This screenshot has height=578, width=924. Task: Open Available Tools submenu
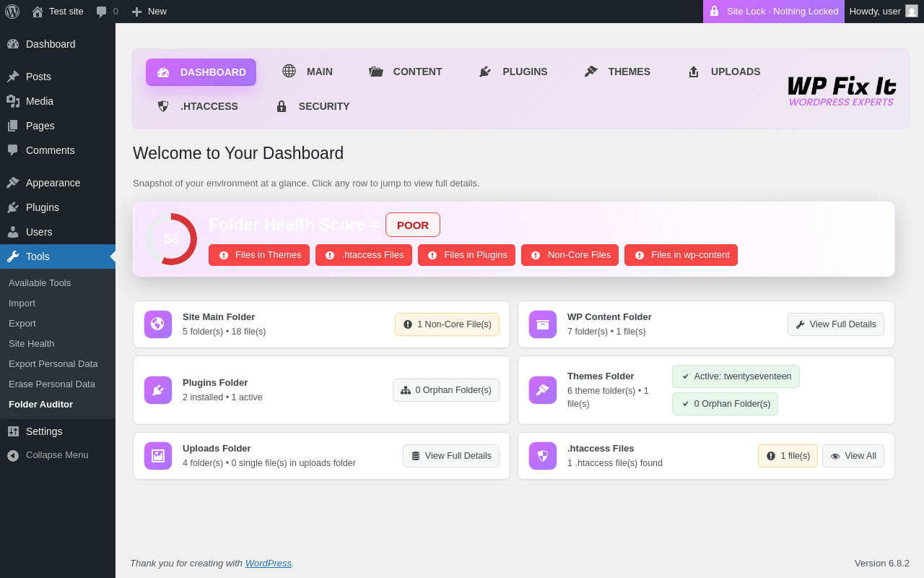(x=40, y=282)
